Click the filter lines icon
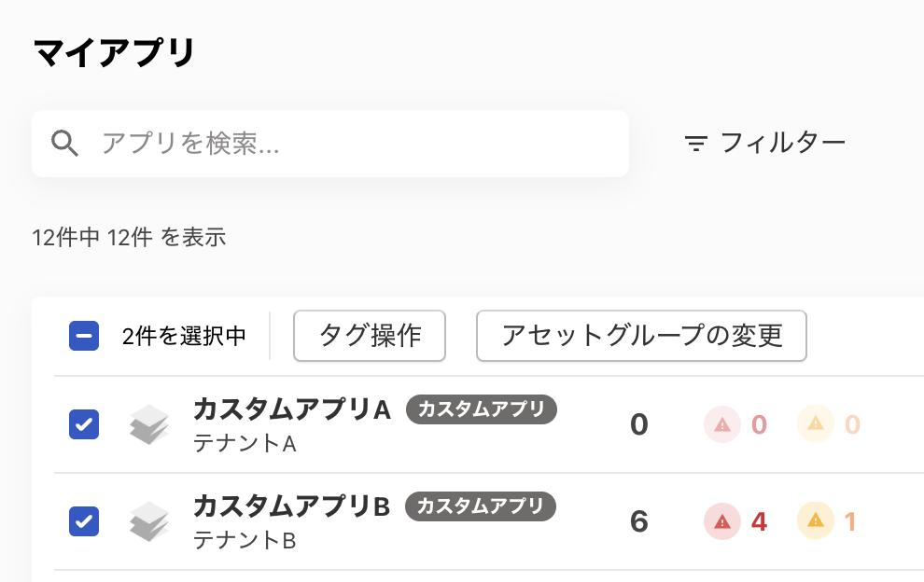Screen dimensions: 924x582 [x=695, y=144]
